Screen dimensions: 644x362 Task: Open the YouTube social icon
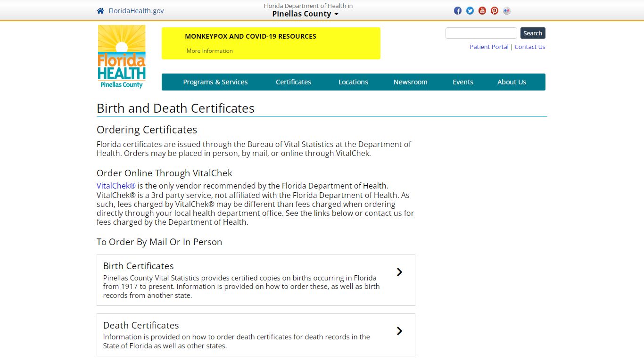coord(482,10)
